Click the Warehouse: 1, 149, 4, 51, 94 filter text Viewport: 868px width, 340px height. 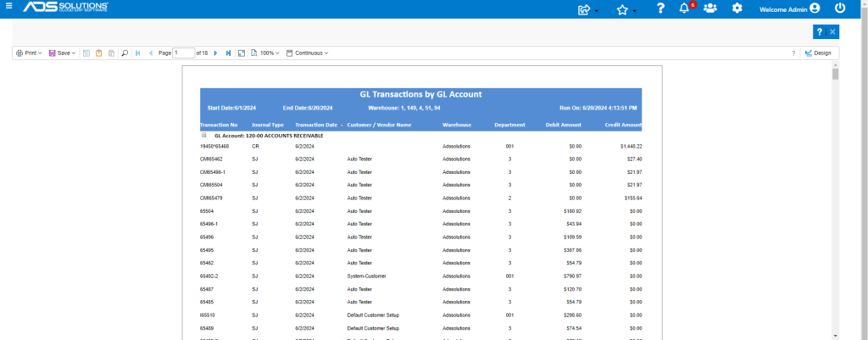pos(404,108)
